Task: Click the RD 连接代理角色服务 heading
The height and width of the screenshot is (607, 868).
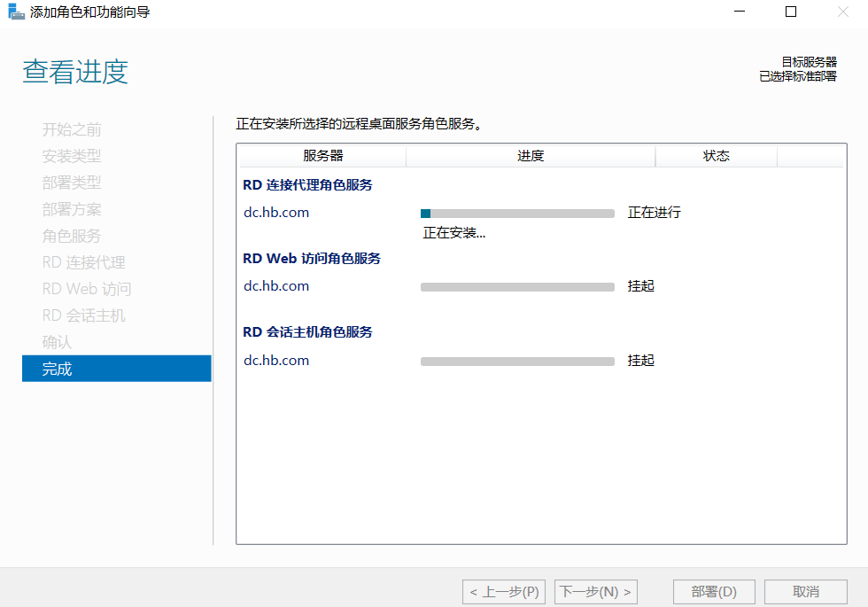Action: (308, 185)
